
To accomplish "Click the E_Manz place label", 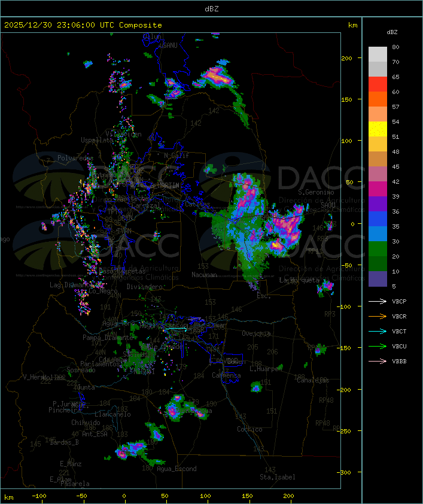I will point(71,464).
